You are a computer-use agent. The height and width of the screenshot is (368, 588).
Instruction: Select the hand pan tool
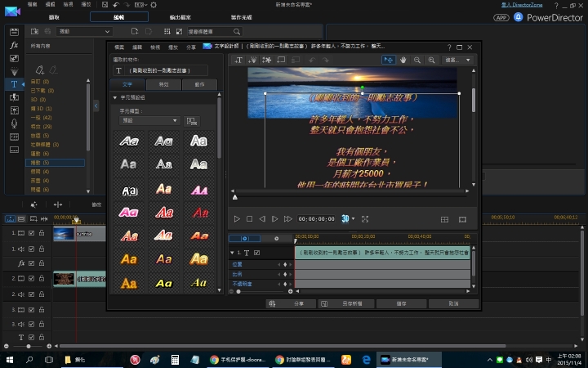point(403,60)
